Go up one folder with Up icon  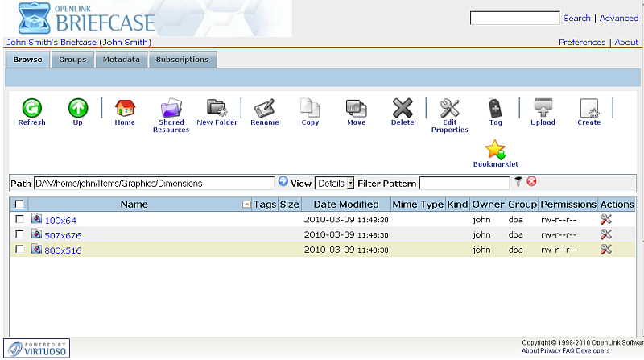tap(77, 108)
